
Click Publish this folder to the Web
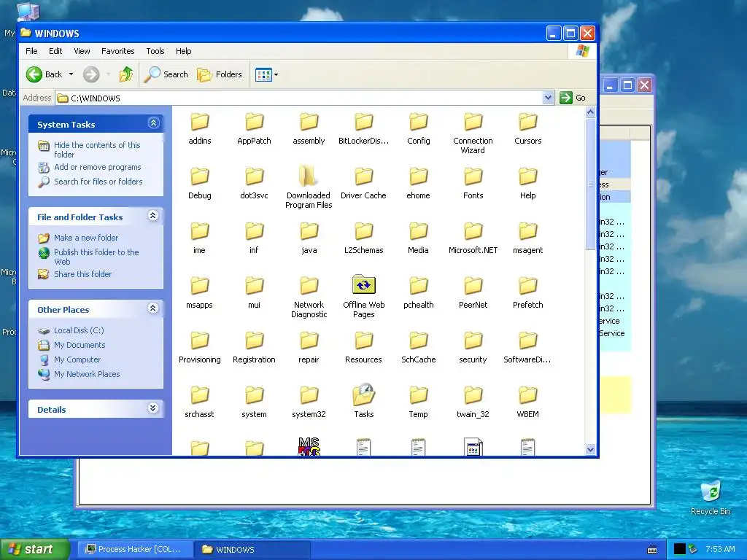point(96,257)
